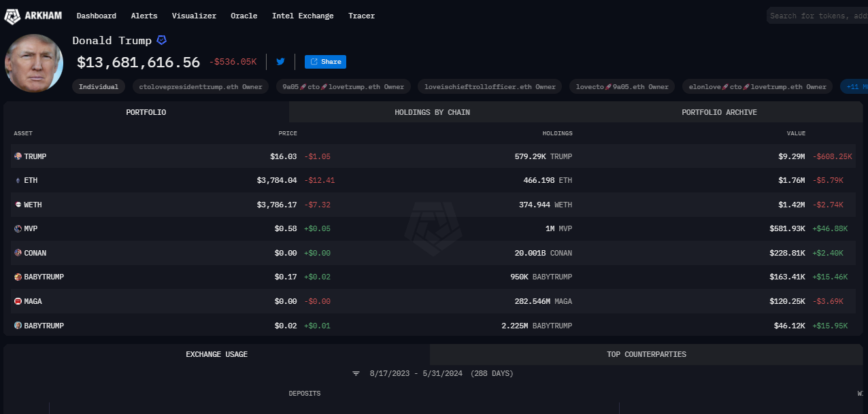Screen dimensions: 868x414
Task: Focus the token search field
Action: 817,16
